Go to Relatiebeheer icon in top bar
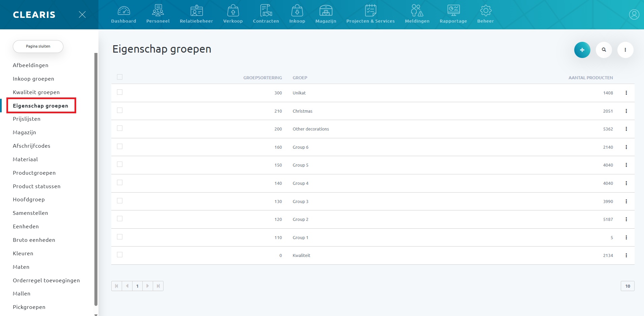 click(x=196, y=11)
